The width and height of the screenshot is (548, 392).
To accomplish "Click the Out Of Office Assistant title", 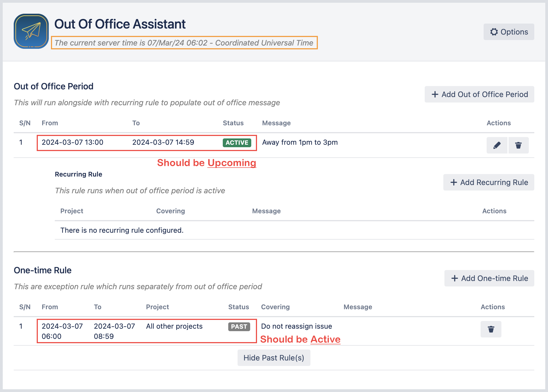I will (120, 24).
